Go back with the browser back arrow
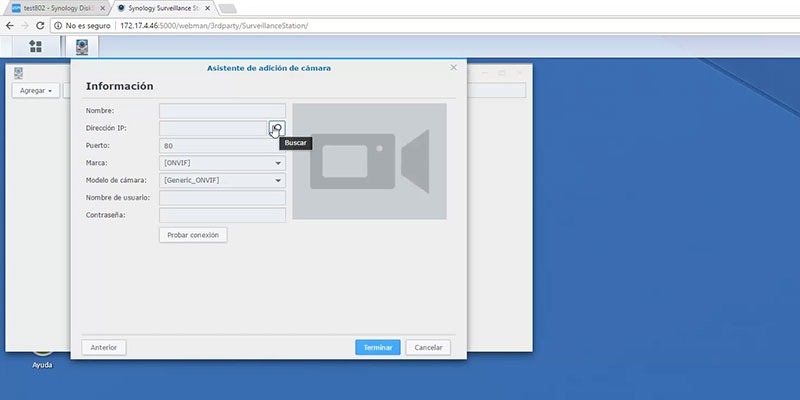Screen dimensions: 800x400 coord(10,26)
